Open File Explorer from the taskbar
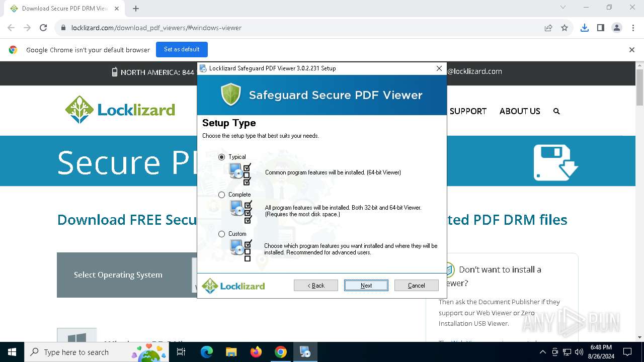Image resolution: width=644 pixels, height=362 pixels. click(231, 352)
